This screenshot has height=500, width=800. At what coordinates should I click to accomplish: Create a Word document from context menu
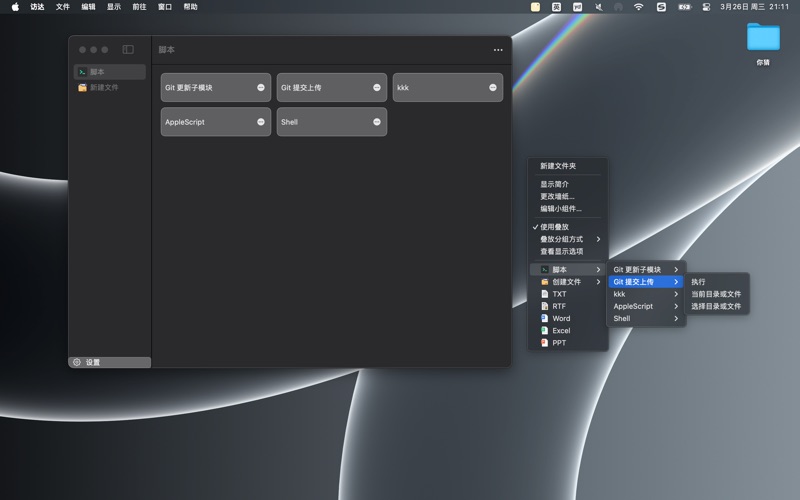pyautogui.click(x=561, y=318)
